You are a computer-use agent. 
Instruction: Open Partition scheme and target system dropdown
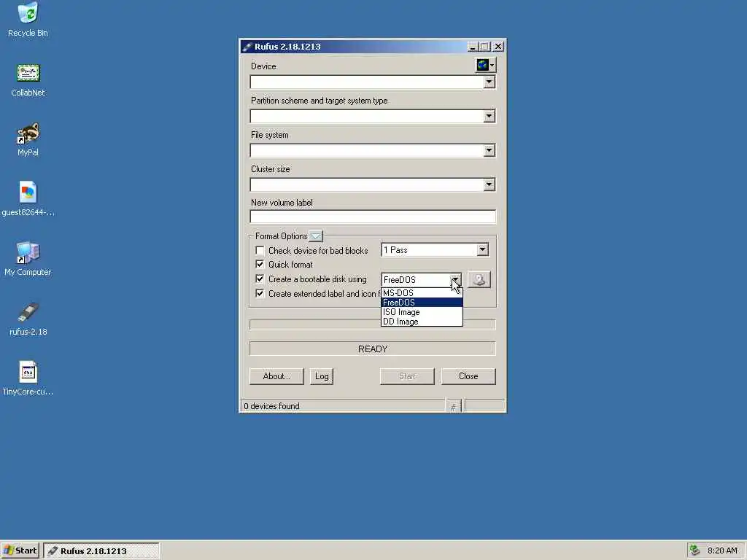[489, 116]
